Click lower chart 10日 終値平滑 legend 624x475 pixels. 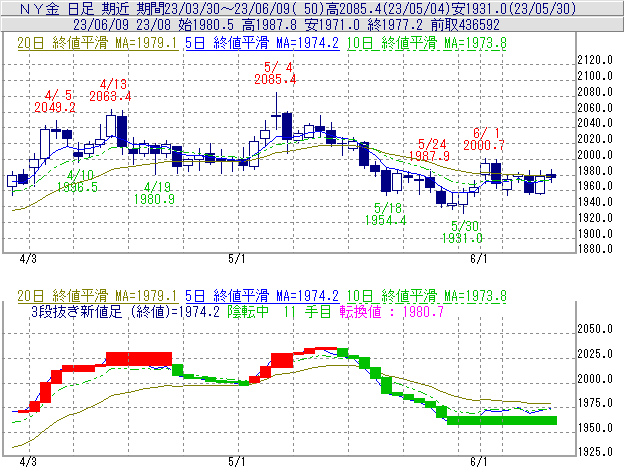click(427, 296)
